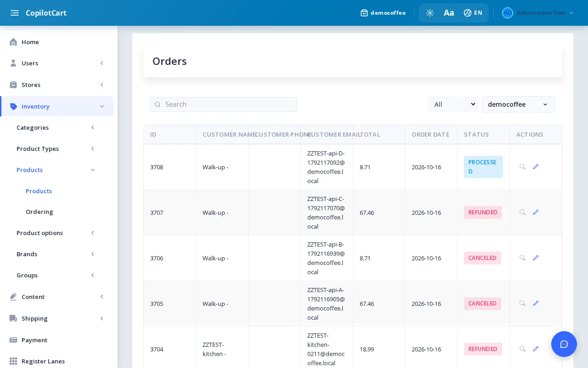Expand the Stores menu
The height and width of the screenshot is (368, 588).
point(57,85)
